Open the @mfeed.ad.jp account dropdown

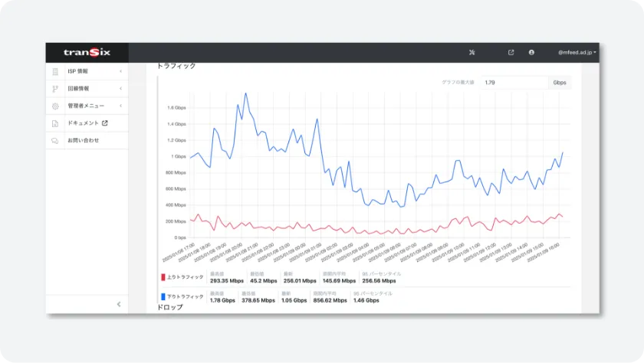click(577, 53)
